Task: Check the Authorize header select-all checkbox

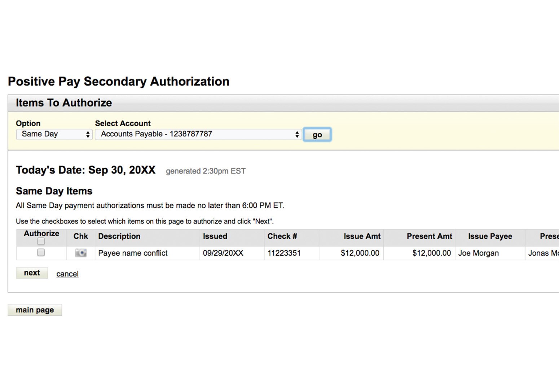Action: click(x=41, y=241)
